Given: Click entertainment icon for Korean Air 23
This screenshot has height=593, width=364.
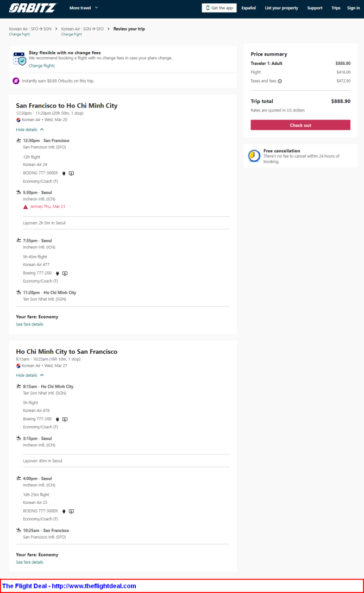Looking at the screenshot, I should [71, 511].
